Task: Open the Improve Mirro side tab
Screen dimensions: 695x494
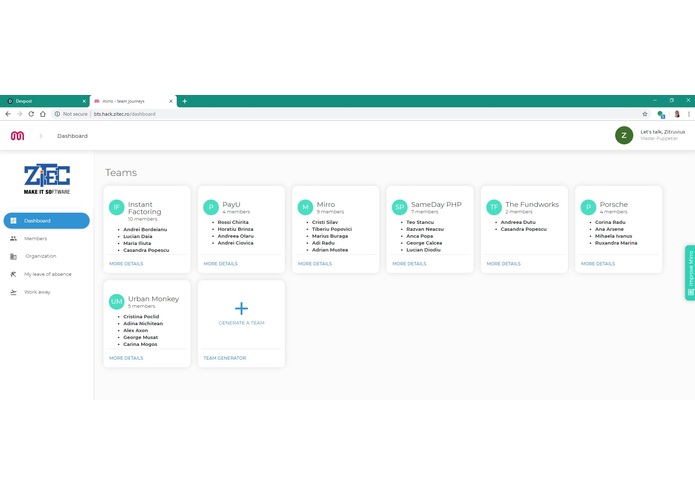Action: point(690,273)
